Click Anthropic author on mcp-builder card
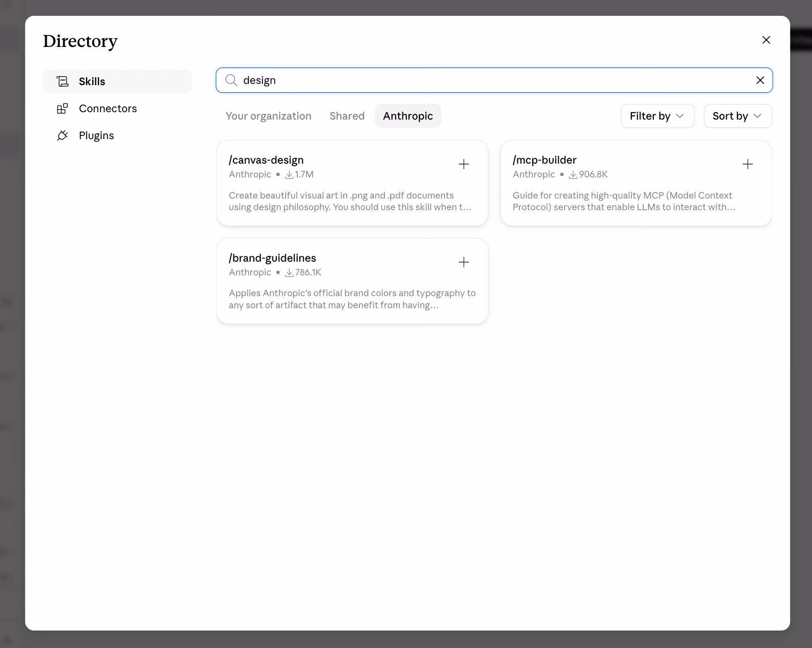The height and width of the screenshot is (648, 812). tap(533, 174)
